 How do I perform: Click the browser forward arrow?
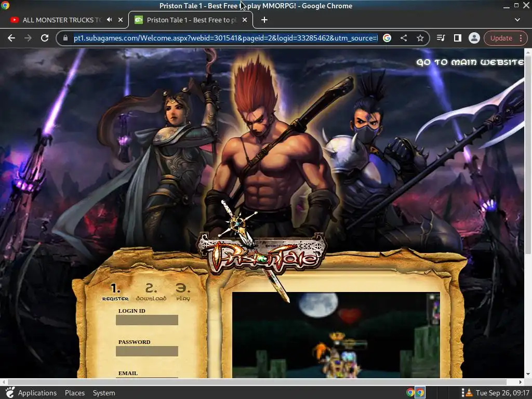point(28,38)
